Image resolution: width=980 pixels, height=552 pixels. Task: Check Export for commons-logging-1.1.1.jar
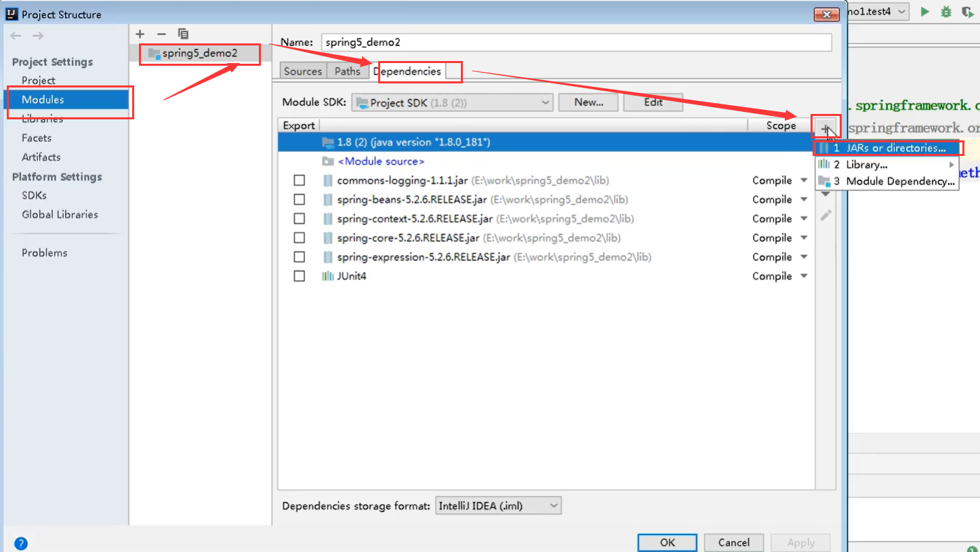pyautogui.click(x=300, y=181)
